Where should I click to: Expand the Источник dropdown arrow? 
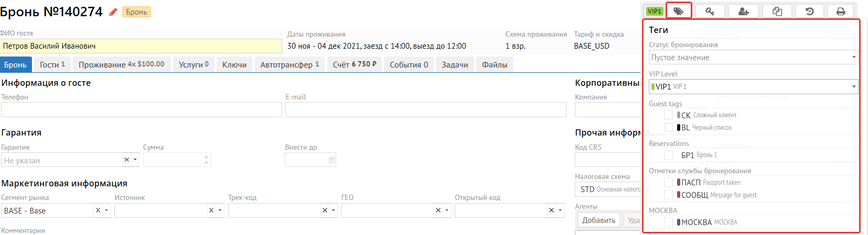click(x=220, y=210)
